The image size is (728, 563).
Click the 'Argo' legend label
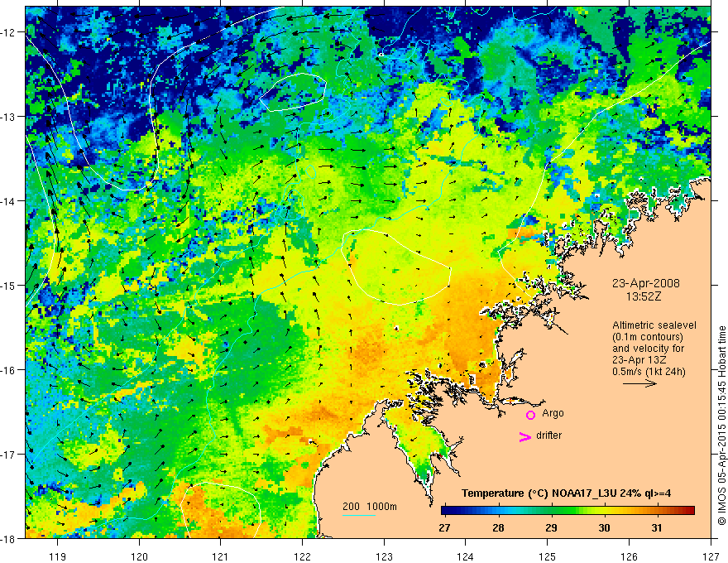(553, 413)
